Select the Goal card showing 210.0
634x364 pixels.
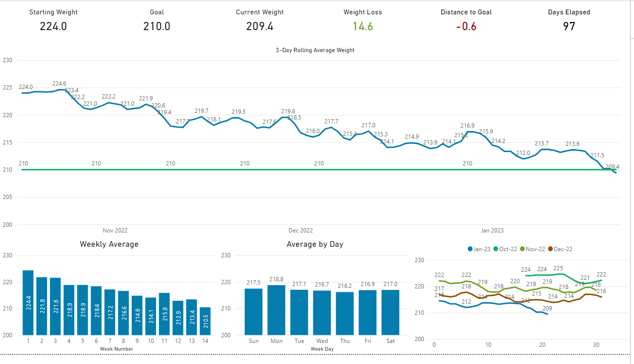(x=157, y=26)
